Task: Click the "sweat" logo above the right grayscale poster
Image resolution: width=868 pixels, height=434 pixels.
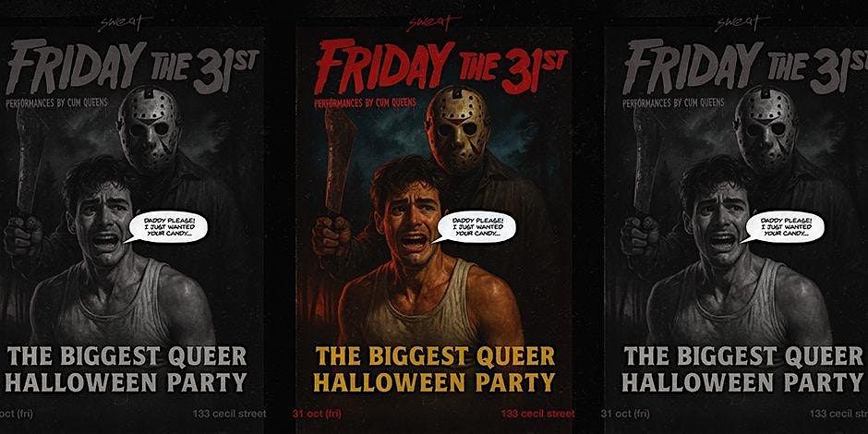Action: coord(743,24)
